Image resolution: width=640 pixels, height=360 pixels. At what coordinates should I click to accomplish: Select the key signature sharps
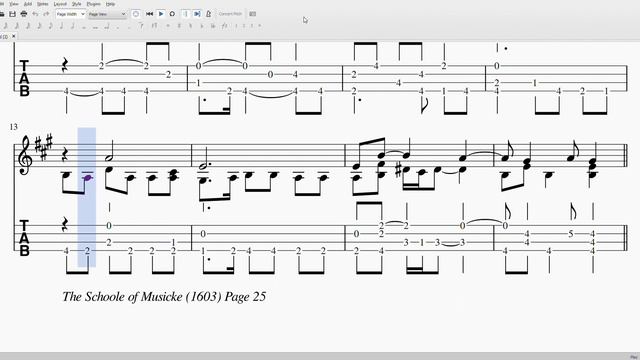[44, 147]
